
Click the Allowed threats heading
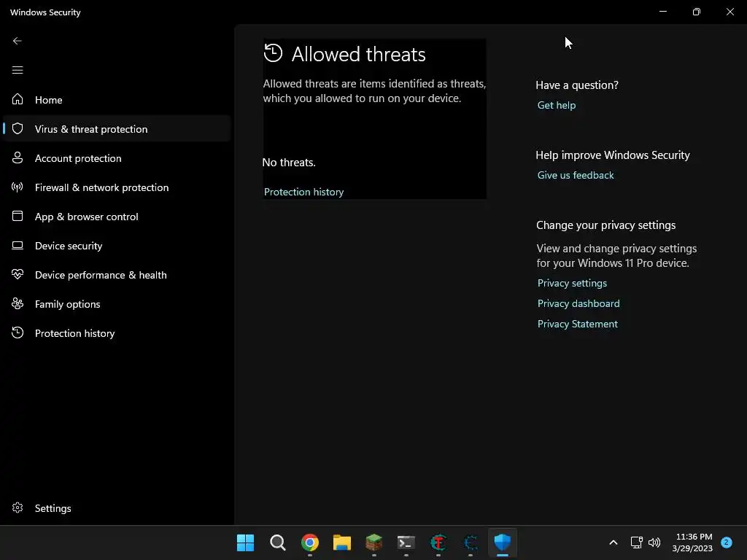(358, 54)
